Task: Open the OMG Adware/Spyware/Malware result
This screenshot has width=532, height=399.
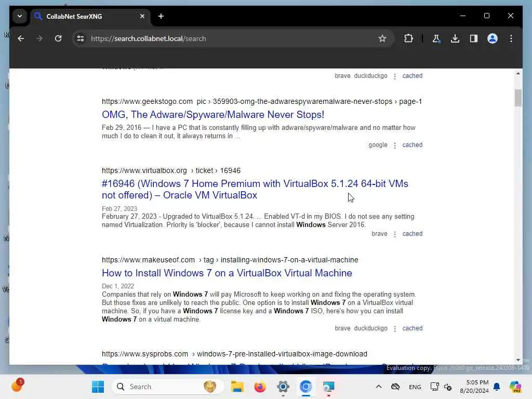Action: pos(212,115)
